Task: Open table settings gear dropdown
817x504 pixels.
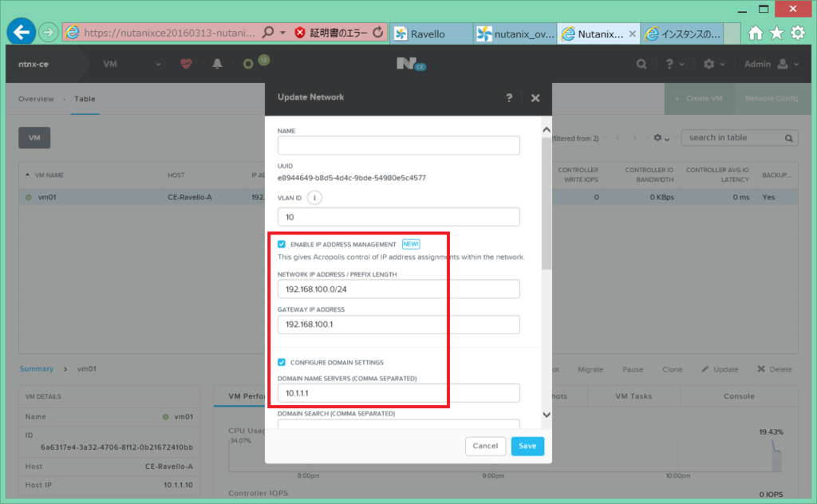Action: point(661,138)
